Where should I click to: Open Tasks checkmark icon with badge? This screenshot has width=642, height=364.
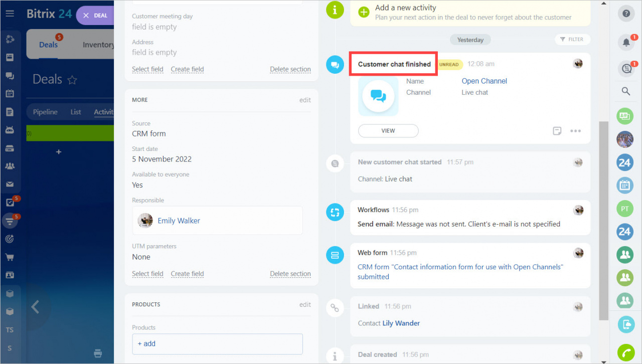[x=10, y=203]
